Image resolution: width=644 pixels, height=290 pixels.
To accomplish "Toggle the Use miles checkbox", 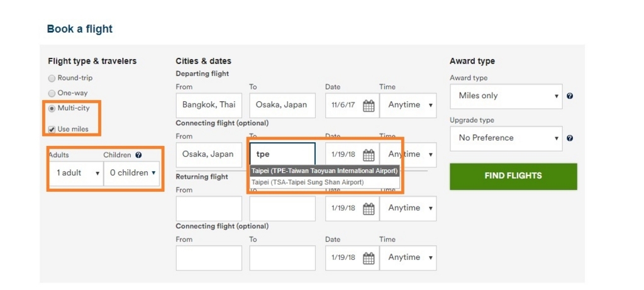I will (52, 130).
